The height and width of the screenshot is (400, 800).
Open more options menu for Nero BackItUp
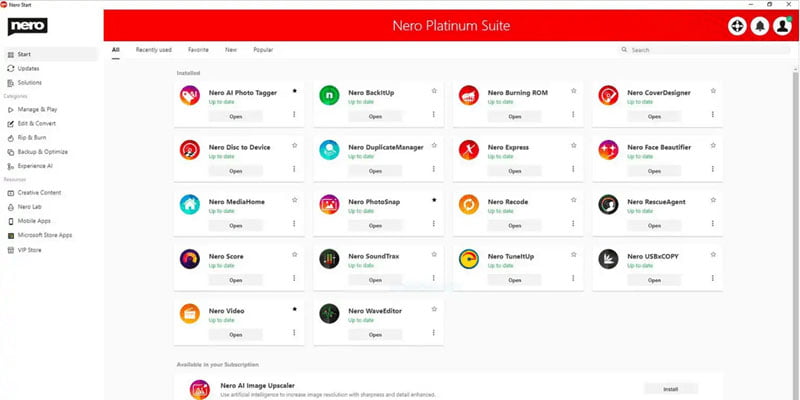(x=434, y=114)
